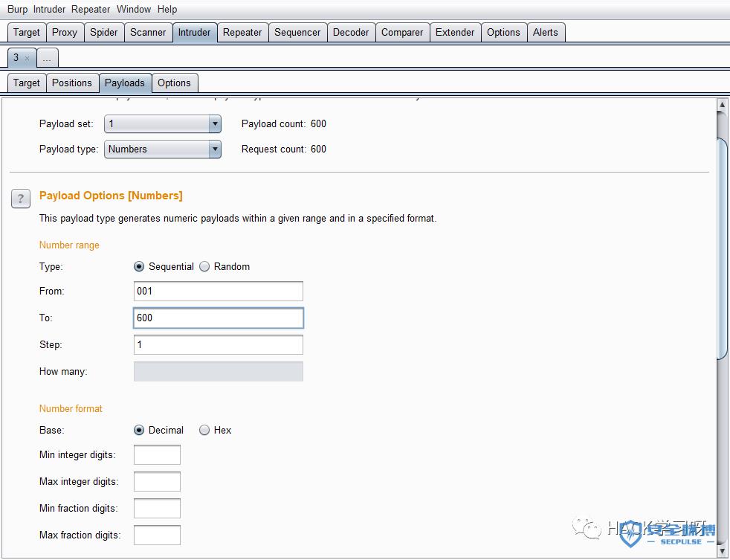Viewport: 730px width, 560px height.
Task: Switch to the Sequencer tab
Action: click(297, 32)
